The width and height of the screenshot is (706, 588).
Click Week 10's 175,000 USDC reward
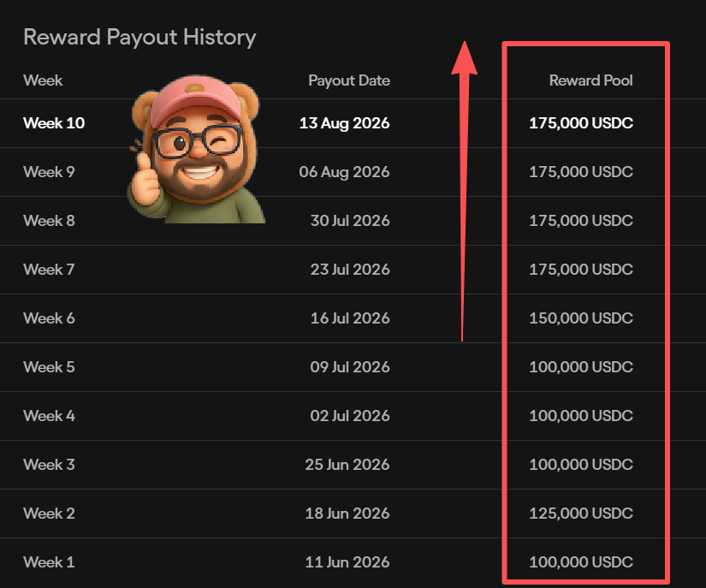581,123
